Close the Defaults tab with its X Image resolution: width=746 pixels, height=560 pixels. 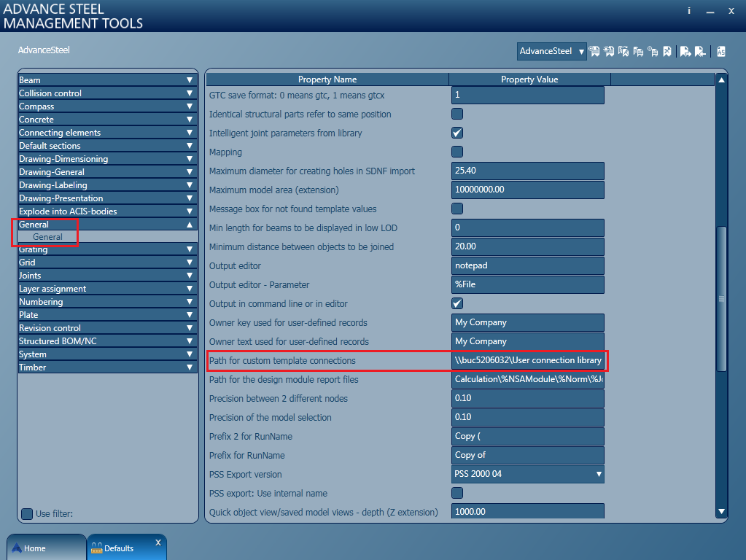click(158, 542)
